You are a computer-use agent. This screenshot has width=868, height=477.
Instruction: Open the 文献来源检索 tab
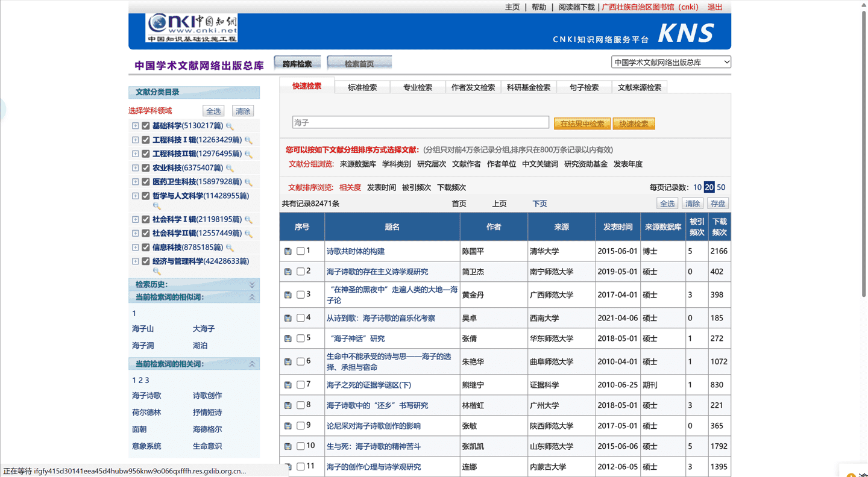tap(640, 87)
